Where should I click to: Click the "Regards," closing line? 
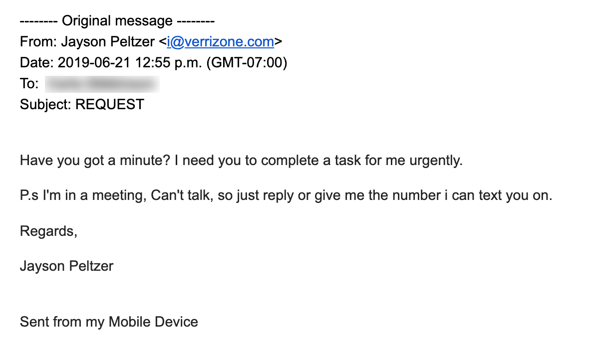[x=48, y=231]
